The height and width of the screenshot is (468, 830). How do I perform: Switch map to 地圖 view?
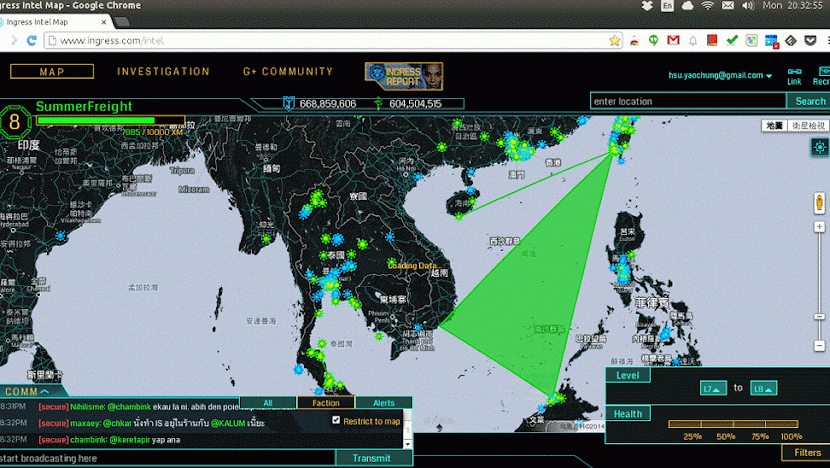point(774,125)
